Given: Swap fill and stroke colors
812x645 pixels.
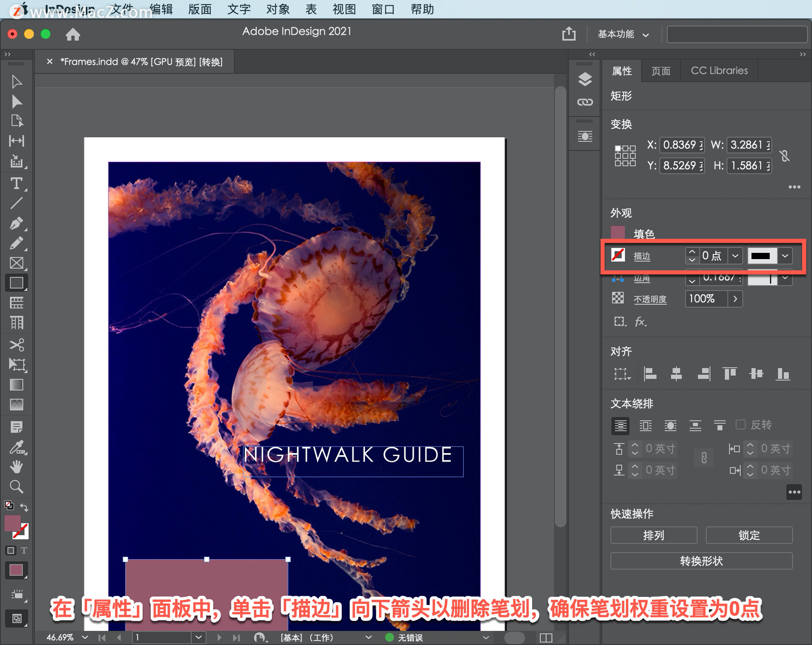Looking at the screenshot, I should pos(24,507).
